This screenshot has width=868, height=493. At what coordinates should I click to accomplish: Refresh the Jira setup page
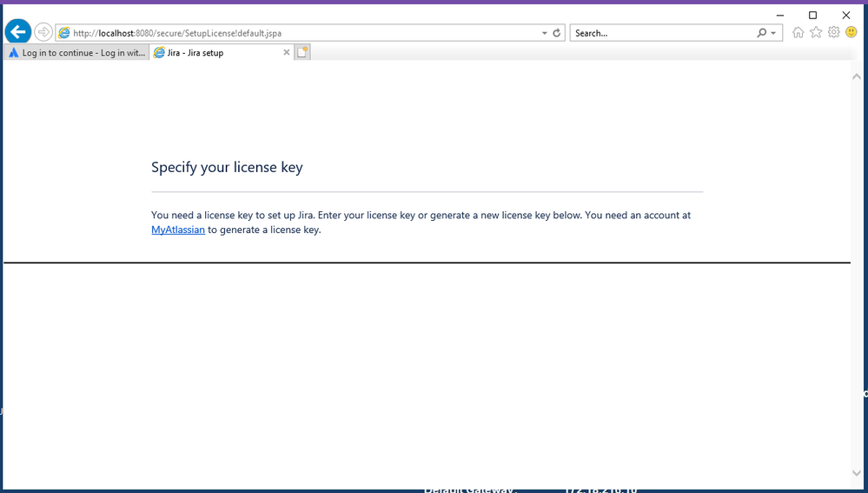point(556,33)
